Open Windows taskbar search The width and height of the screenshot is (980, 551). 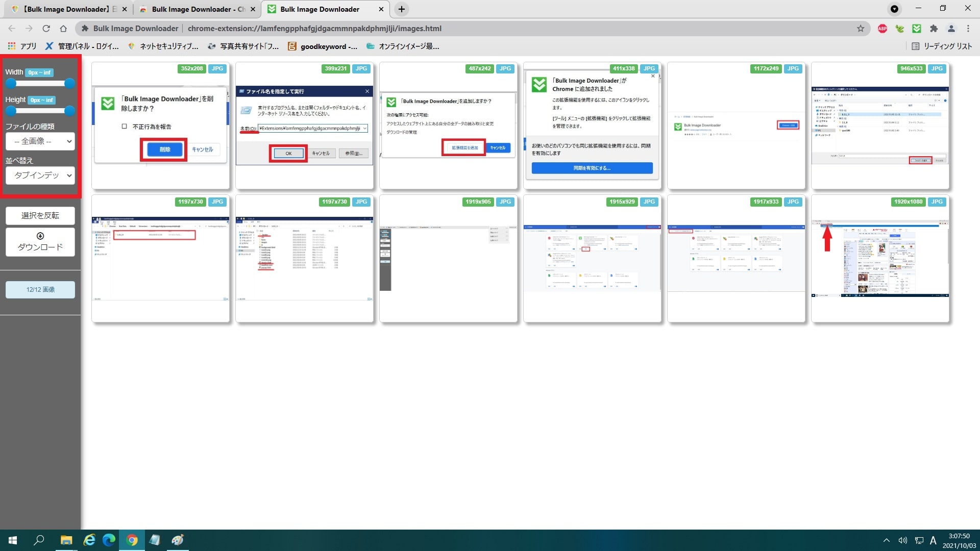pyautogui.click(x=39, y=540)
